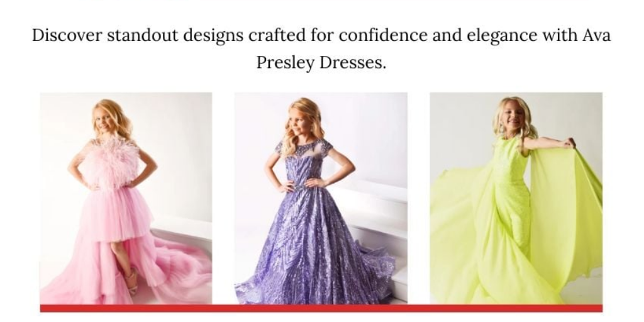Click the word 'Discover' in the heading

[x=67, y=35]
